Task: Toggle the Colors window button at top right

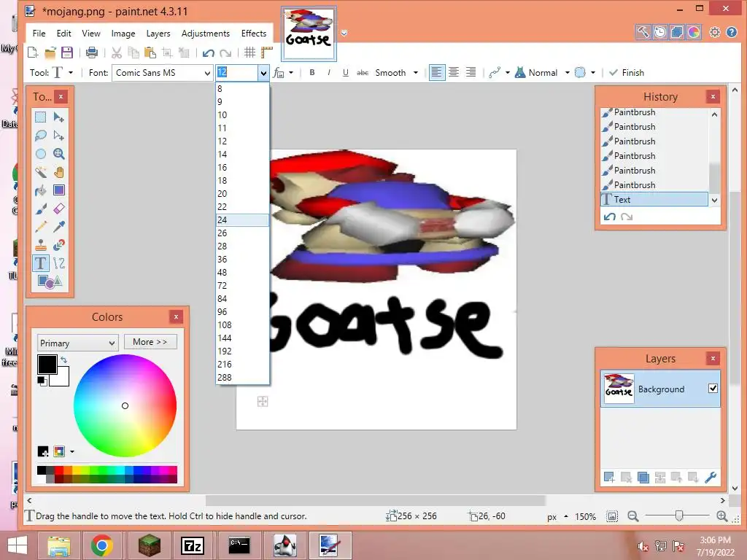Action: (694, 32)
